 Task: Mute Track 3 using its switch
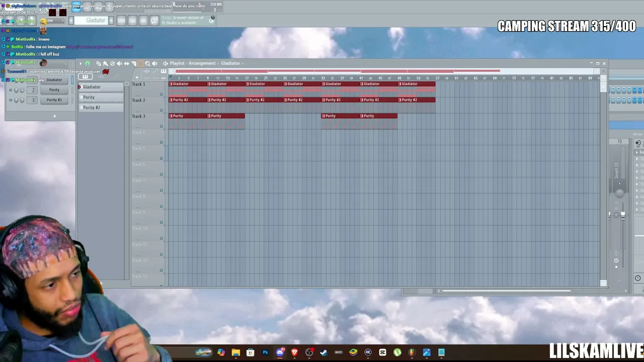pos(162,127)
